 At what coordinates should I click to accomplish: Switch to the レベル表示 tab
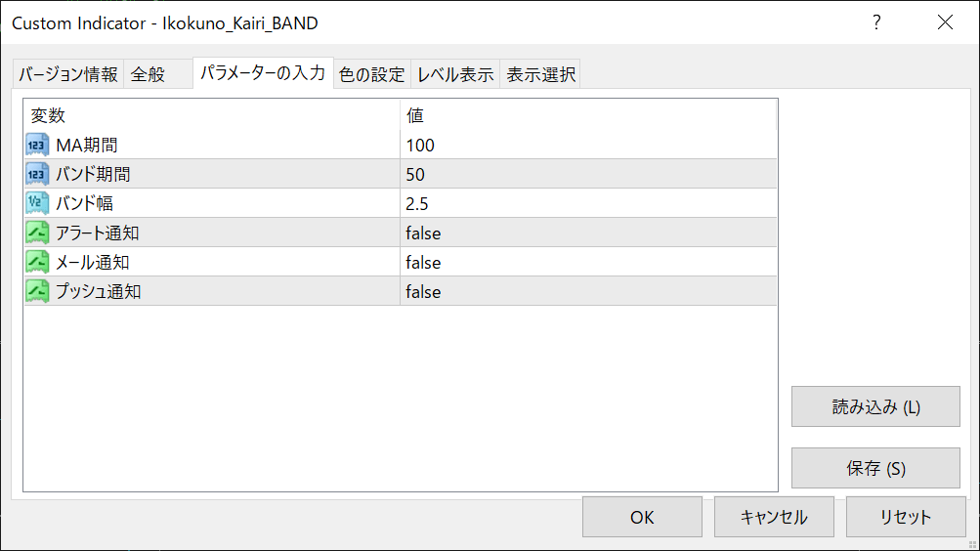point(455,74)
